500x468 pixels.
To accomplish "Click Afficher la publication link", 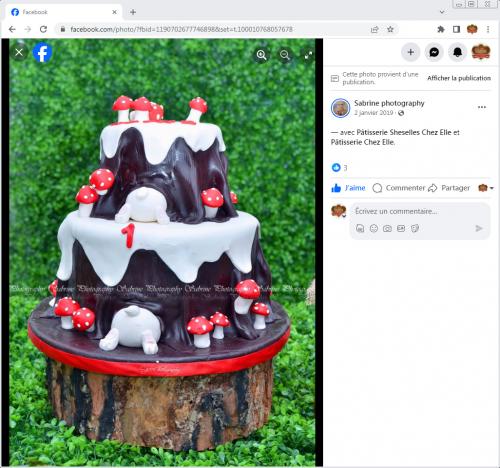I will (x=459, y=78).
